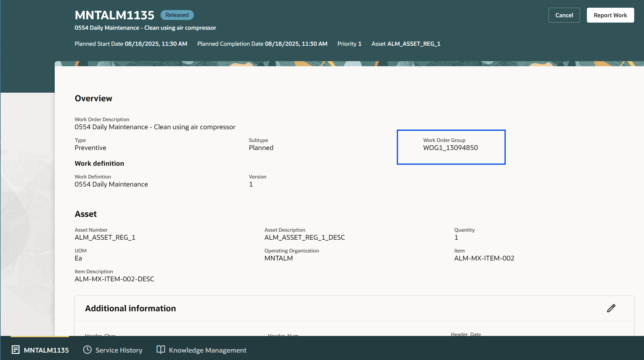Screen dimensions: 644x360
Task: Click the pencil edit icon in Additional information
Action: pyautogui.click(x=611, y=308)
